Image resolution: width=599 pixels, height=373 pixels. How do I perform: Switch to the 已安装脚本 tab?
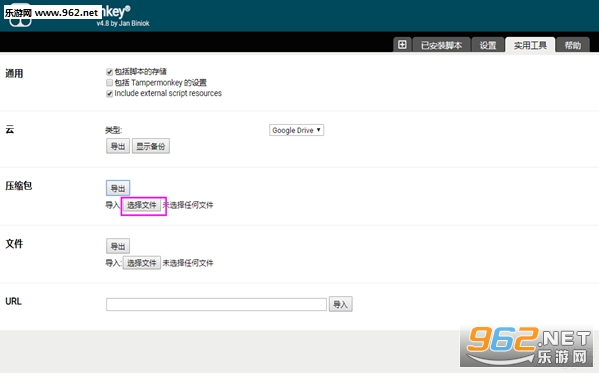(x=441, y=45)
